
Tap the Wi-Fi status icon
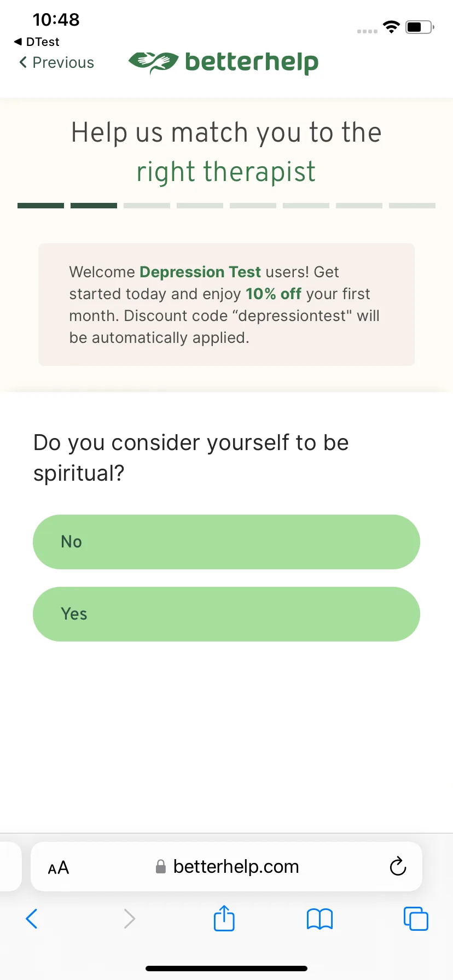coord(391,27)
